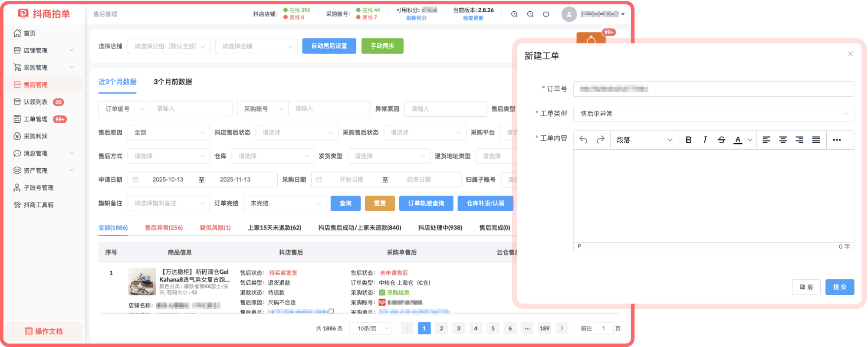Open more editor options ellipsis
Viewport: 868px width, 347px height.
pos(837,140)
